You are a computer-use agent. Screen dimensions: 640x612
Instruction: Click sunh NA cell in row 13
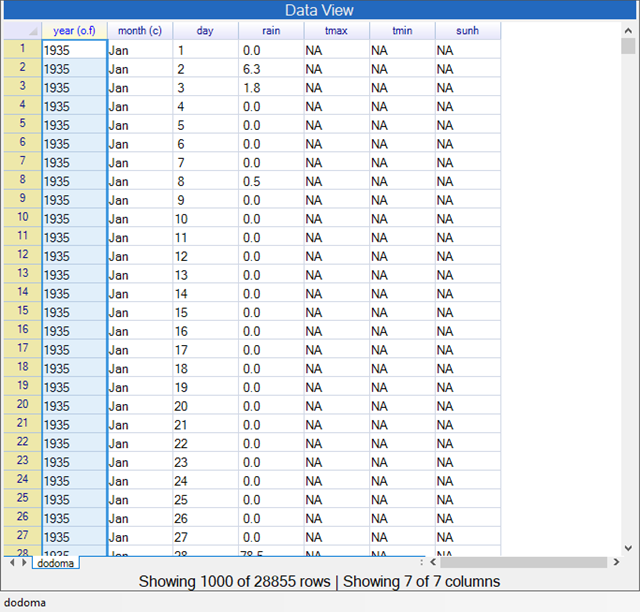[467, 274]
